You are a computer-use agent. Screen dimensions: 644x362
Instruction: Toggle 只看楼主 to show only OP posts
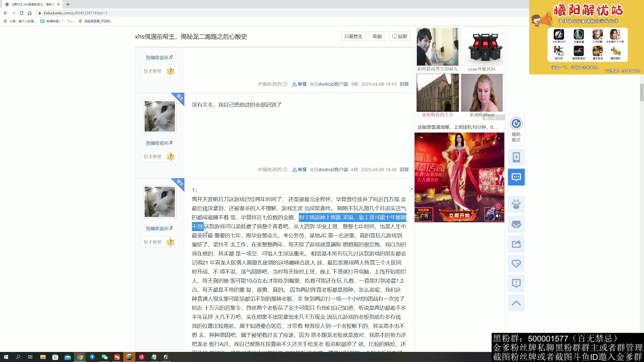click(353, 36)
